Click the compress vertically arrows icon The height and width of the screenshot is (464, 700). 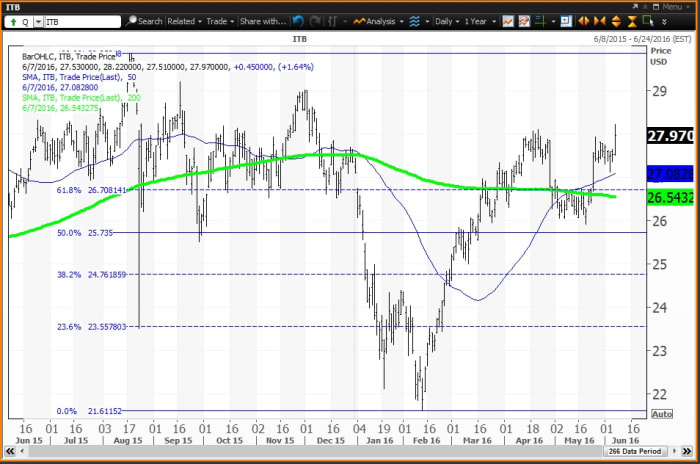click(x=632, y=21)
